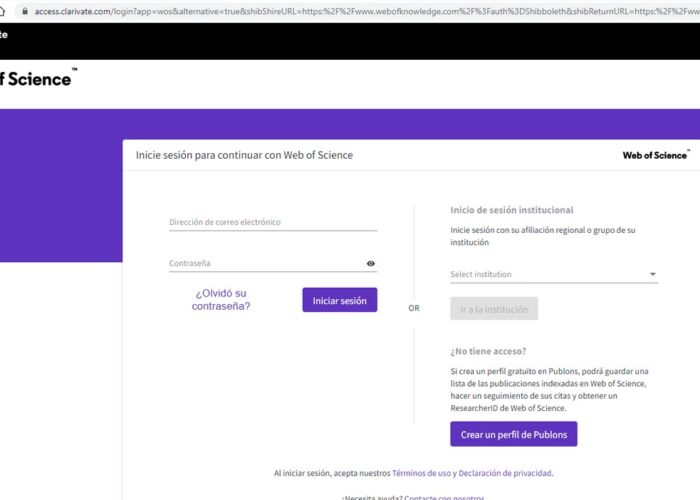Click the browser home icon
Viewport: 700px width, 500px height.
(2, 11)
